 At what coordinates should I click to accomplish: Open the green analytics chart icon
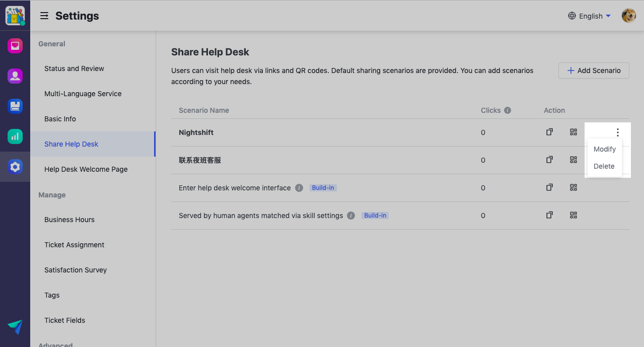[x=15, y=136]
